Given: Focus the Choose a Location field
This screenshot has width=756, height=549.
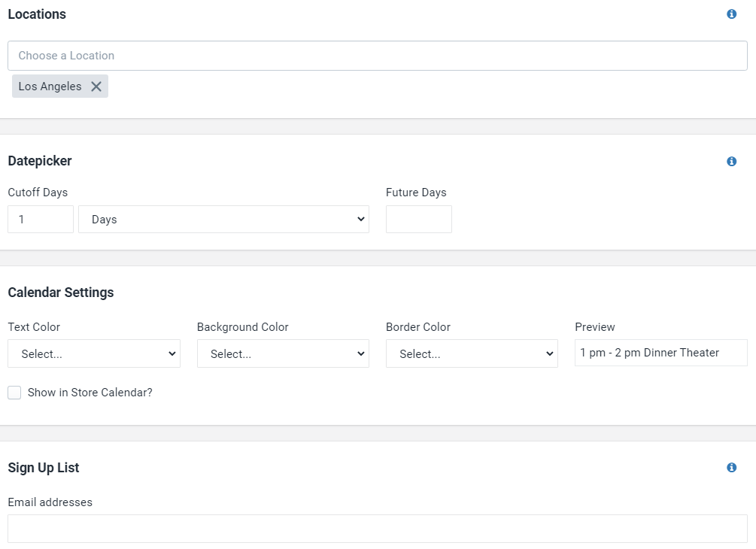Looking at the screenshot, I should click(378, 56).
